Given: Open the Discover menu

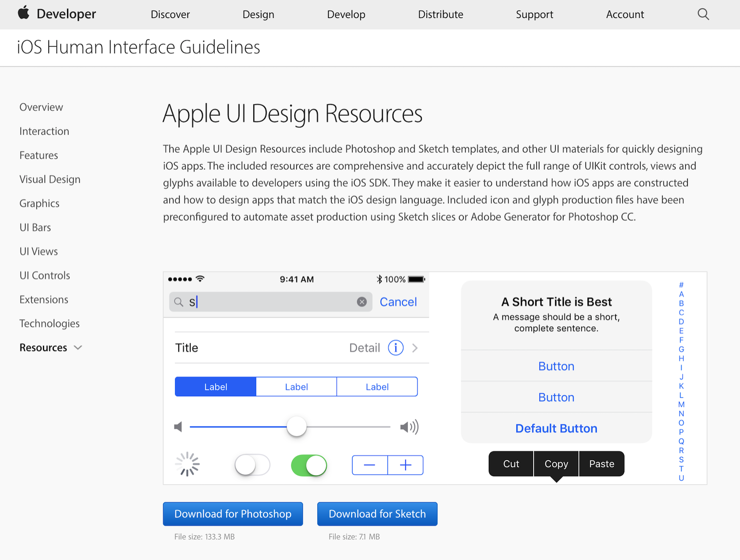Looking at the screenshot, I should click(x=170, y=14).
